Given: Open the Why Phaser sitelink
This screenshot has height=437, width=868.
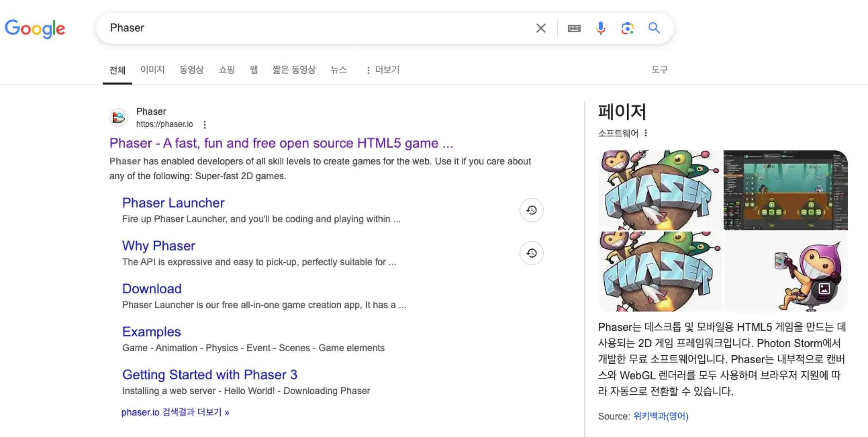Looking at the screenshot, I should [x=159, y=246].
